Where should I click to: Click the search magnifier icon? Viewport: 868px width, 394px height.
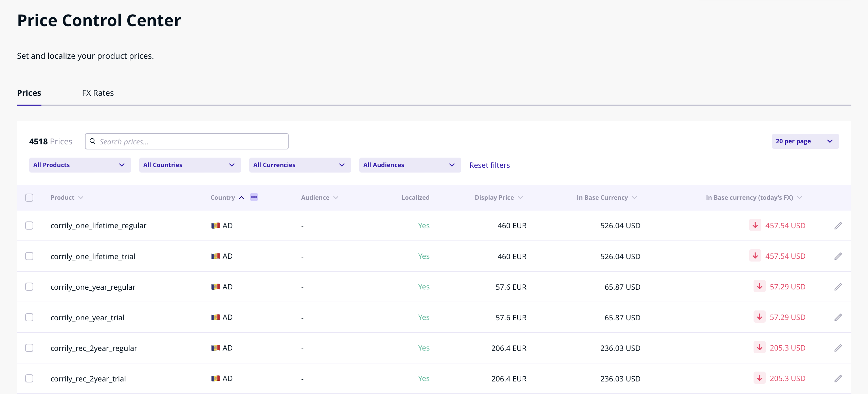(92, 141)
